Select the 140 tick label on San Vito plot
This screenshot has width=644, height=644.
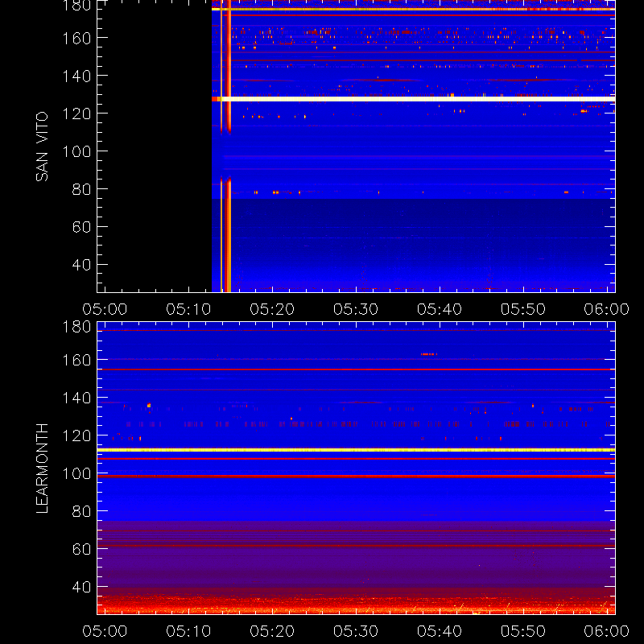click(76, 76)
